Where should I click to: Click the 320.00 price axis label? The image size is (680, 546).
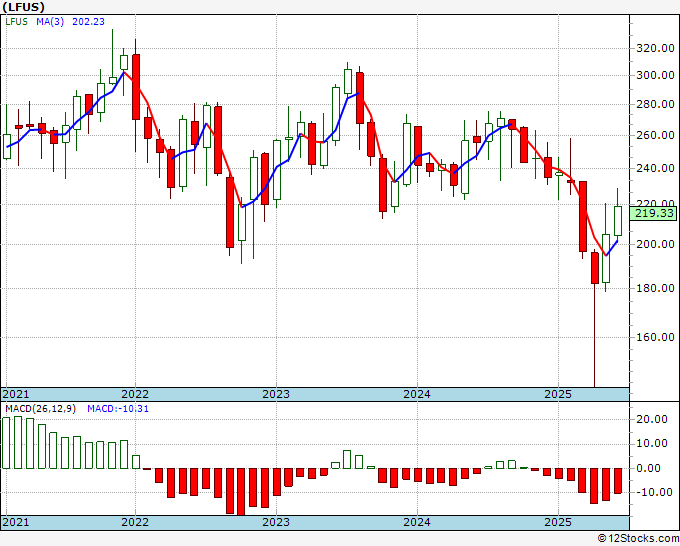(x=655, y=48)
